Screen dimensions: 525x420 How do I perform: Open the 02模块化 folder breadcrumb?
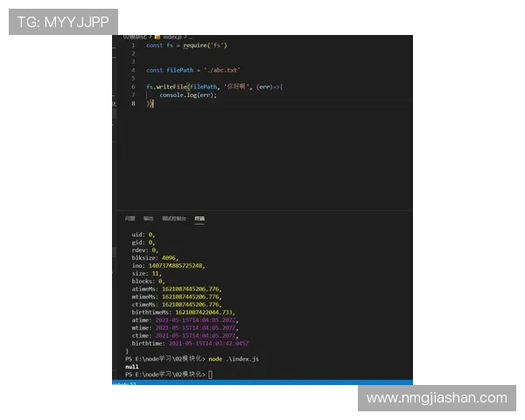[135, 38]
